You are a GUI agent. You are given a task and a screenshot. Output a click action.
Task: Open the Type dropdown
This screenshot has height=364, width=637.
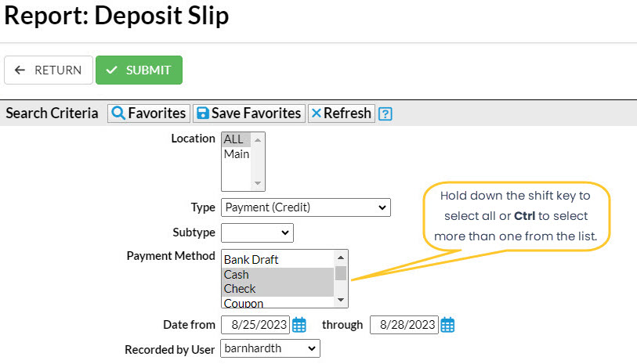[306, 207]
